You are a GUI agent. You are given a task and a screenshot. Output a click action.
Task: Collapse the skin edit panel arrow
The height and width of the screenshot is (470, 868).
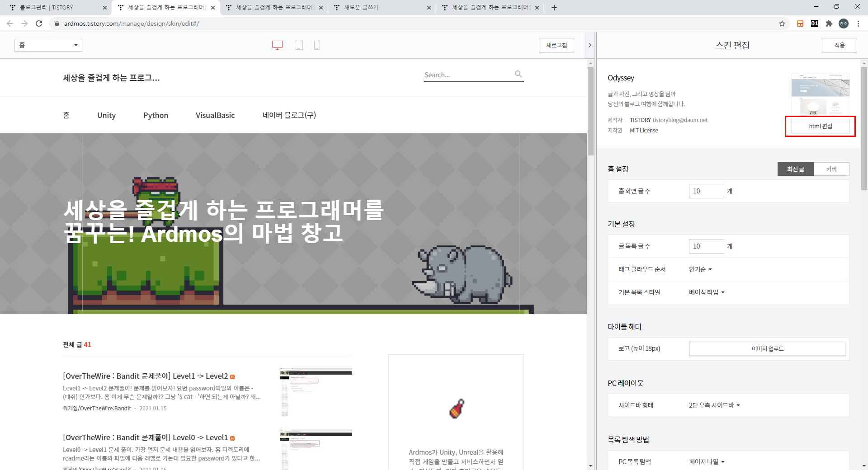tap(590, 45)
